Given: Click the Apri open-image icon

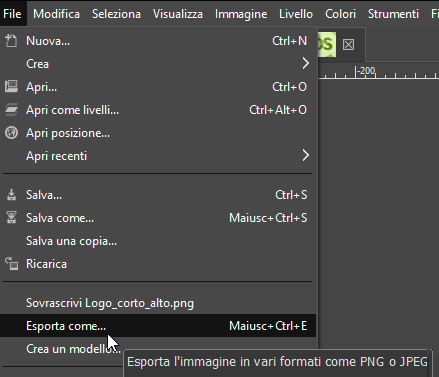Looking at the screenshot, I should (11, 87).
